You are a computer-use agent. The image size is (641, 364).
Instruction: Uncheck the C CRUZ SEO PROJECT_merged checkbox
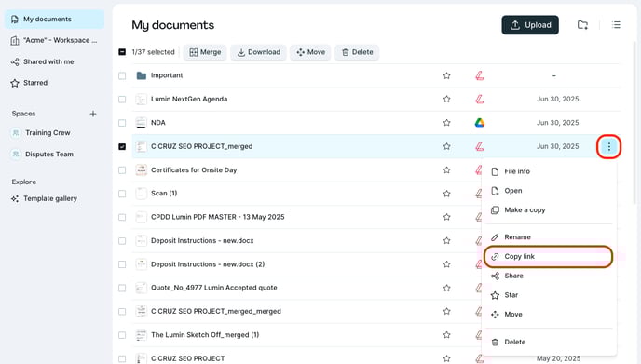pyautogui.click(x=122, y=146)
